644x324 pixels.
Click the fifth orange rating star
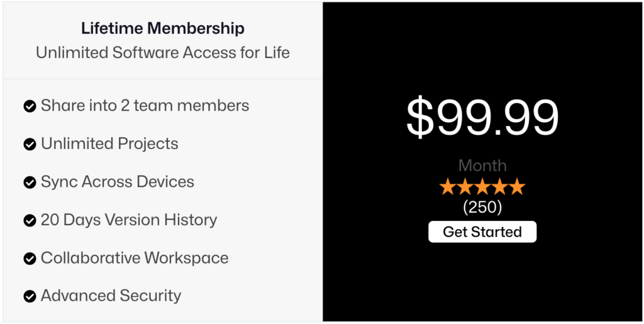coord(517,187)
